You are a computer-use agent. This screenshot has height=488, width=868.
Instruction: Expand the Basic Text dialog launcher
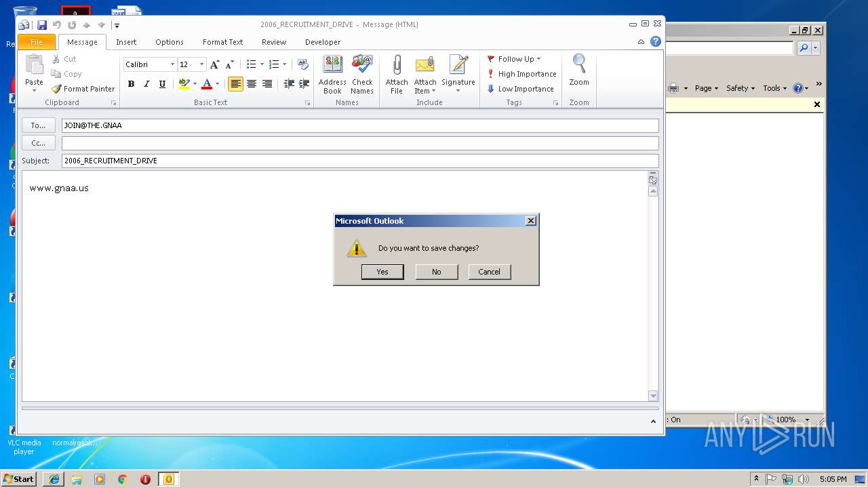307,103
